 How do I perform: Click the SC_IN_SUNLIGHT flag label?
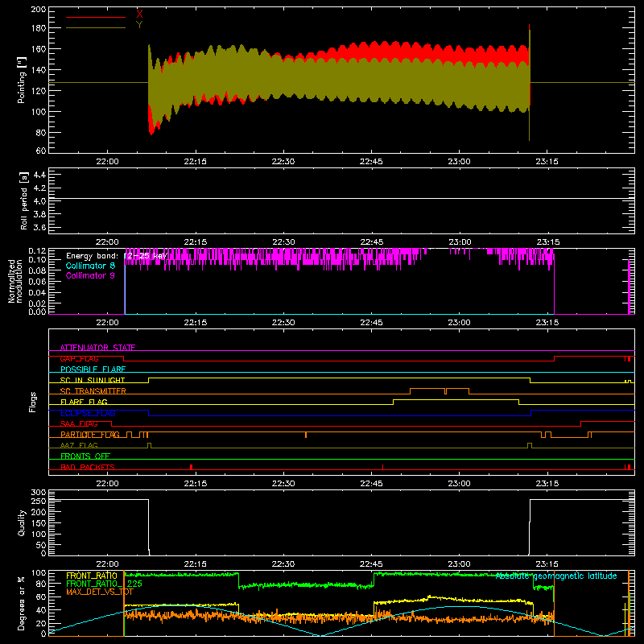93,380
